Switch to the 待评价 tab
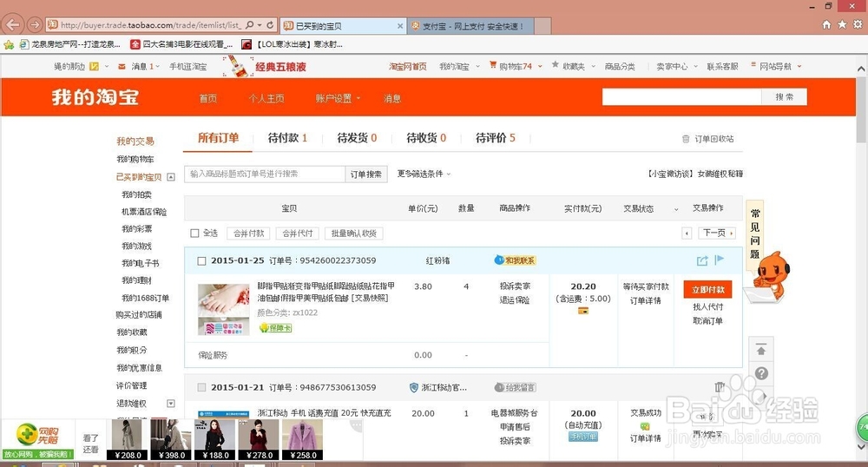868x467 pixels. [x=496, y=138]
